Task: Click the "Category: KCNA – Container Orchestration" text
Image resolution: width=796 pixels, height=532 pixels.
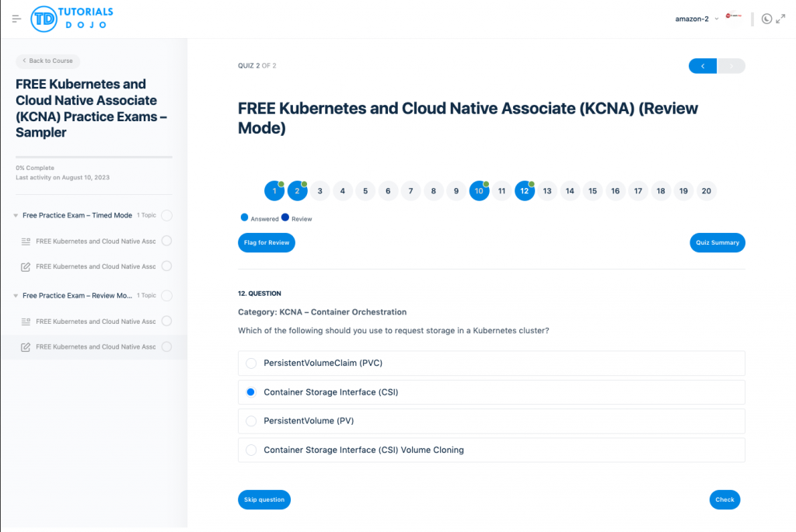Action: (323, 312)
